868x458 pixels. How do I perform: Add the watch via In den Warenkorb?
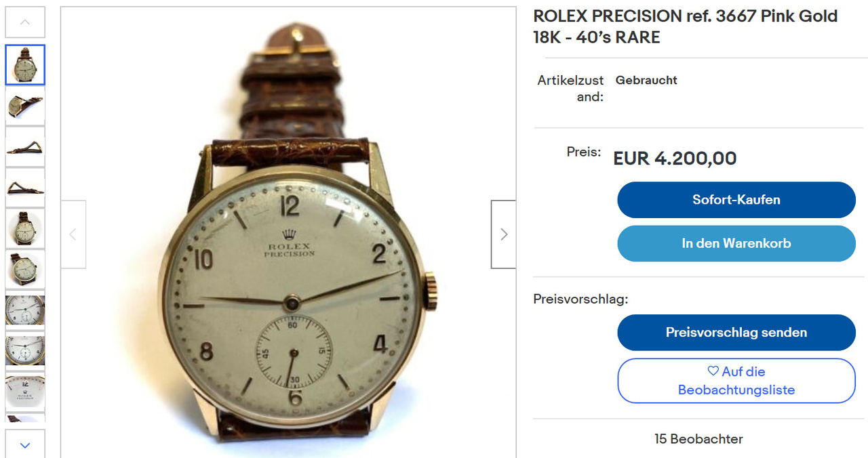click(736, 243)
